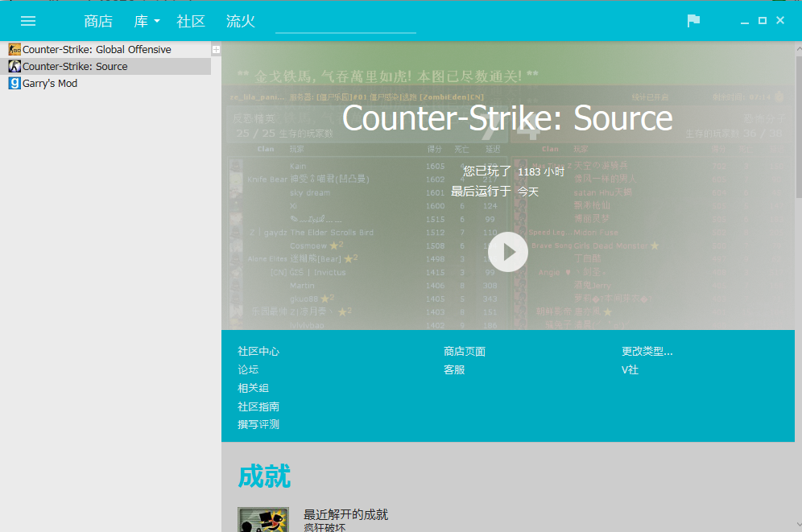
Task: Click the Counter-Strike: Source game icon
Action: tap(14, 67)
